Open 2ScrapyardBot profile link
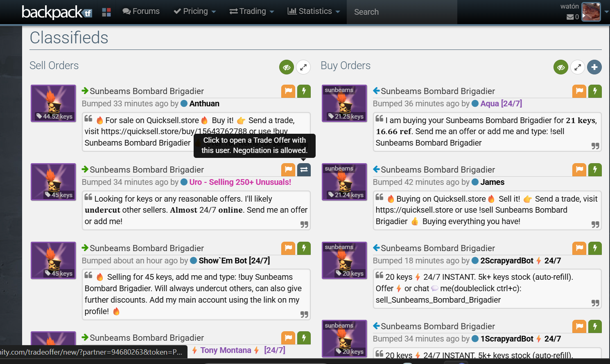 pyautogui.click(x=521, y=261)
